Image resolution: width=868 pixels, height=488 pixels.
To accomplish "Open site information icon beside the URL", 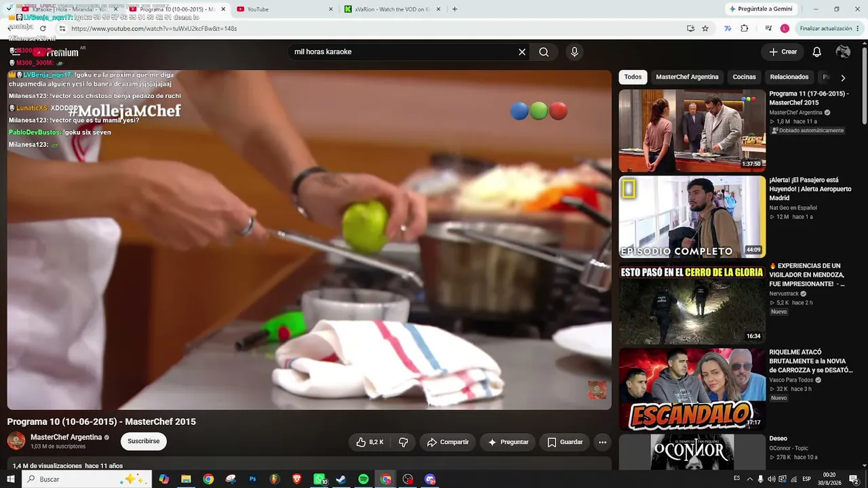I will (x=62, y=28).
